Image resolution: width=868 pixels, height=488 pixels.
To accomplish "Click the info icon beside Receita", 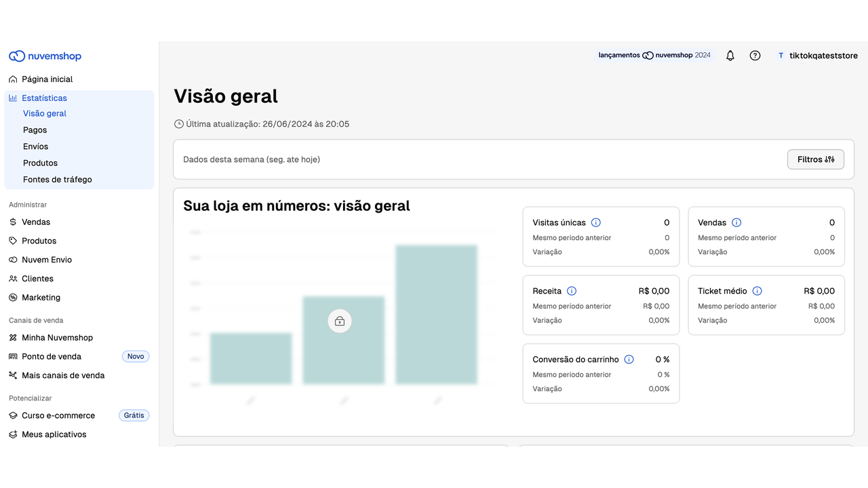I will [x=572, y=291].
